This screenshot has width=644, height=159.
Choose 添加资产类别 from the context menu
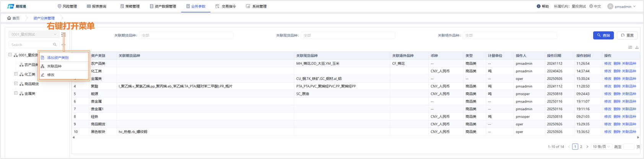point(58,58)
